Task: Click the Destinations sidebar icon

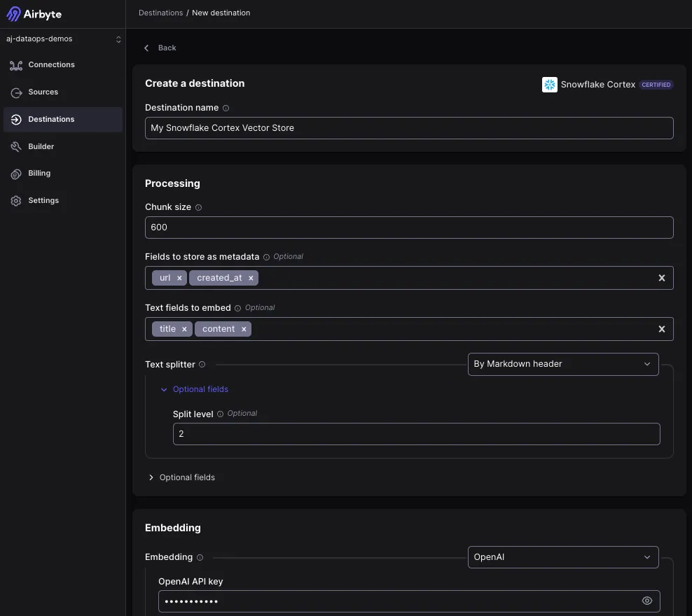Action: coord(16,120)
